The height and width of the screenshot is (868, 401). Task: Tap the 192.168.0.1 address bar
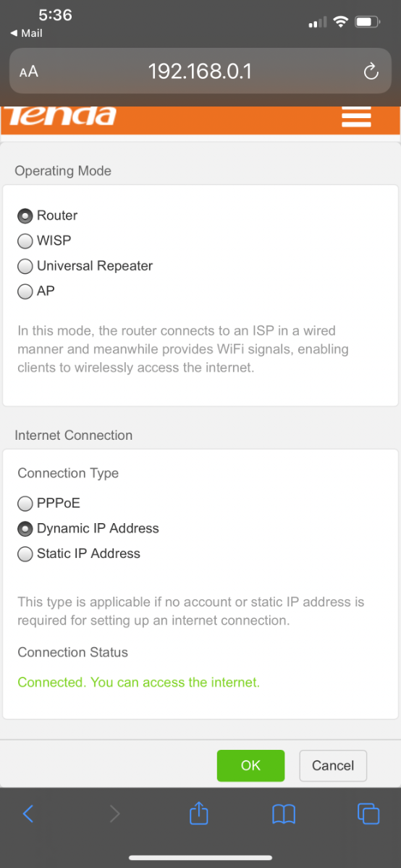point(200,72)
